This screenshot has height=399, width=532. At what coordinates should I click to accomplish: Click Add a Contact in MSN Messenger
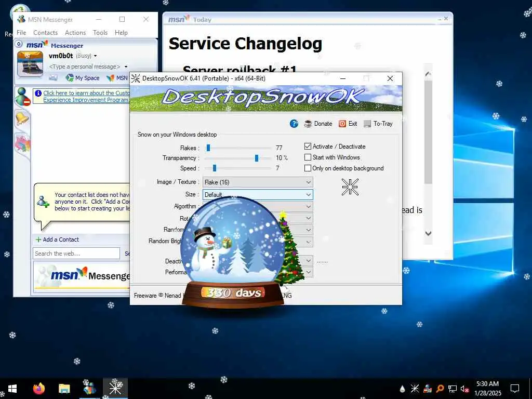point(57,240)
